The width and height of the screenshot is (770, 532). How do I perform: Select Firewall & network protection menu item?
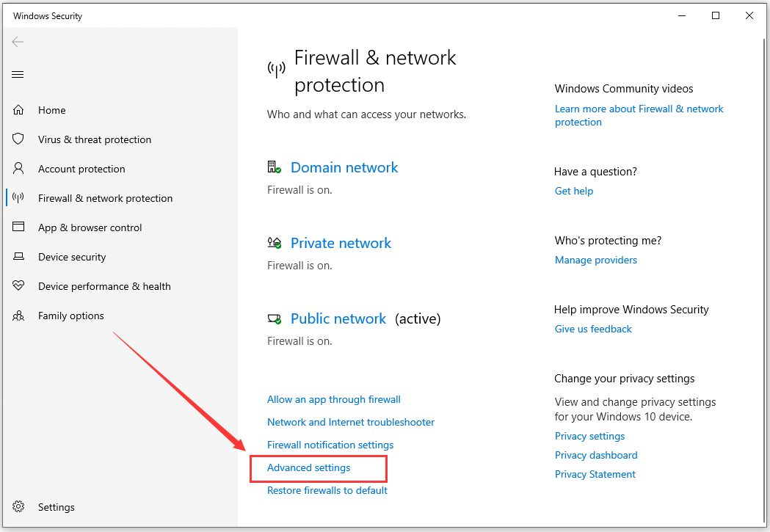pyautogui.click(x=105, y=198)
